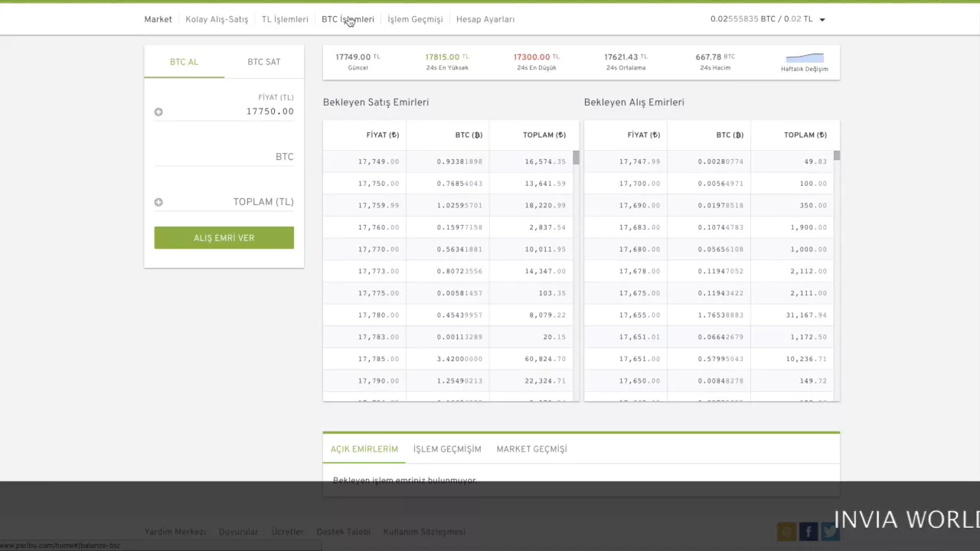
Task: Click the BTC amount input field
Action: coord(224,157)
